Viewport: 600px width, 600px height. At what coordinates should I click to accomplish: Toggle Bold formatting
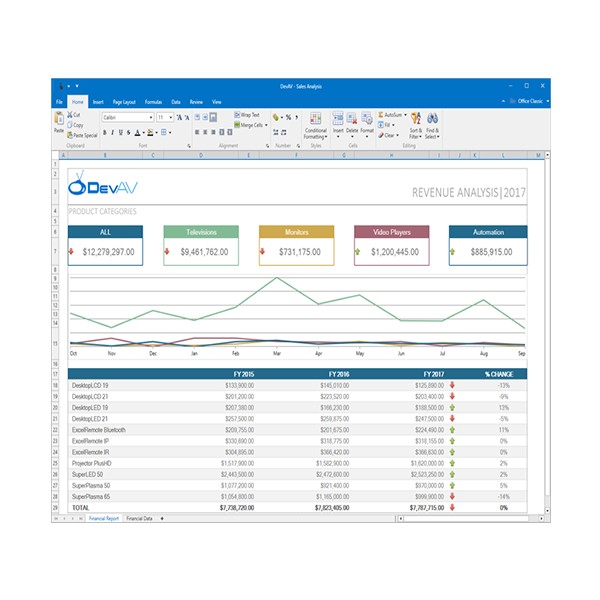point(105,132)
